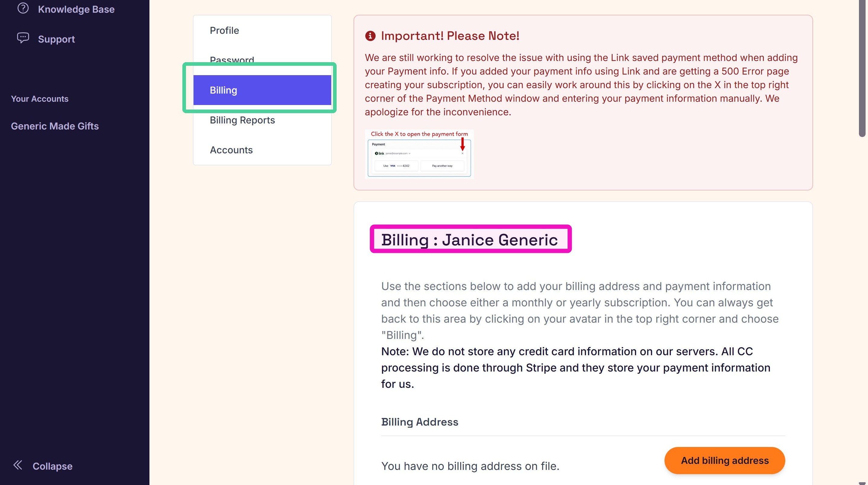This screenshot has width=868, height=485.
Task: Click the red info icon in alert
Action: pyautogui.click(x=370, y=36)
